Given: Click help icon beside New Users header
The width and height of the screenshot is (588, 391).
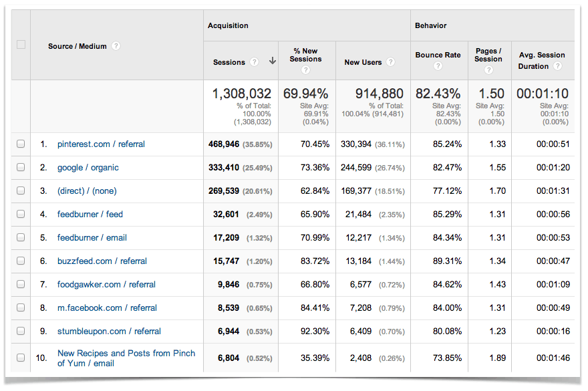Looking at the screenshot, I should coord(390,62).
